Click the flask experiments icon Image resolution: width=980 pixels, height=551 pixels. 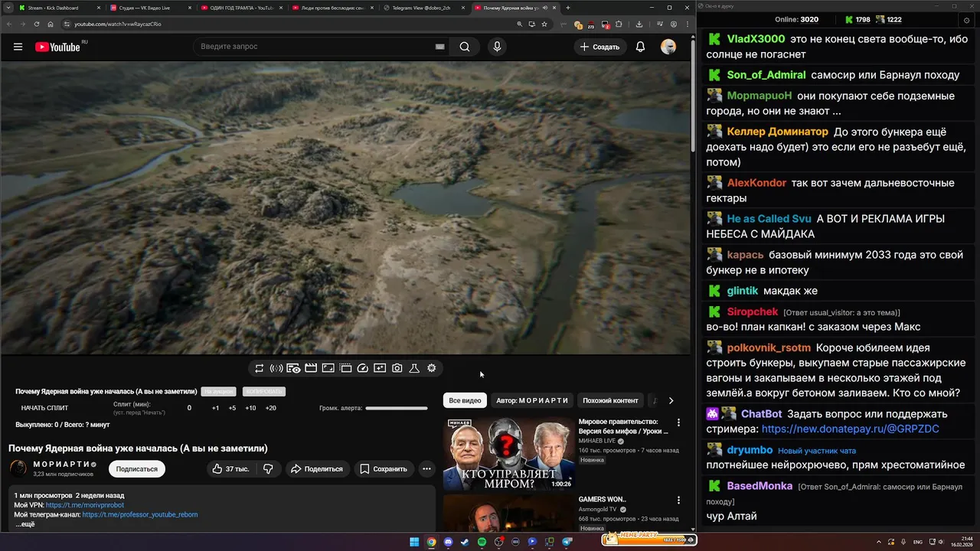(x=414, y=368)
